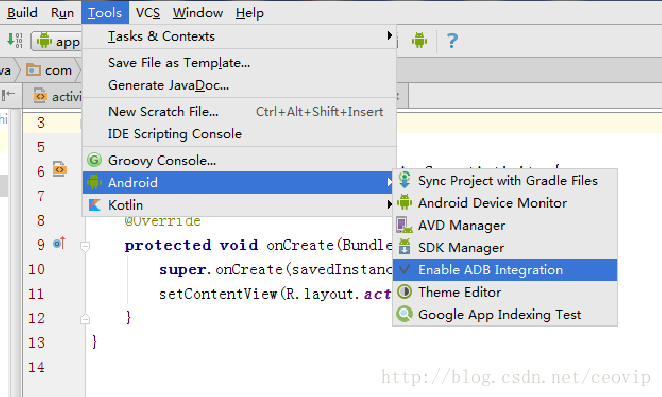Create a New Scratch File
This screenshot has height=397, width=662.
[x=239, y=111]
